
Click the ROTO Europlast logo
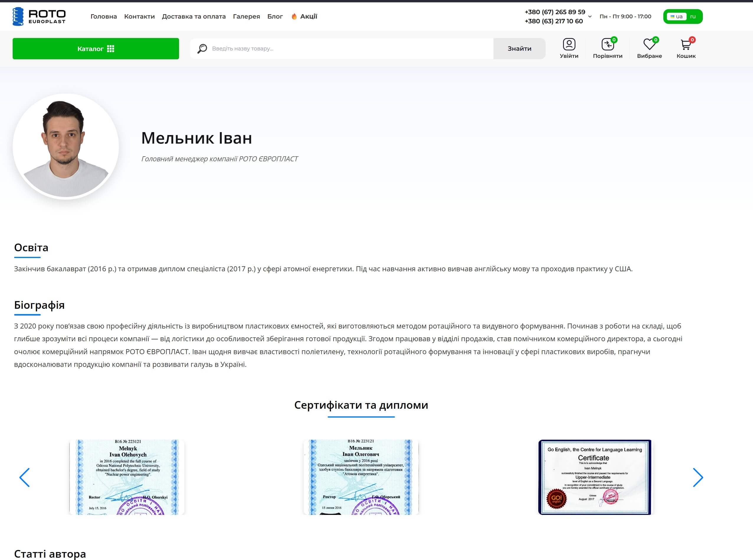39,16
